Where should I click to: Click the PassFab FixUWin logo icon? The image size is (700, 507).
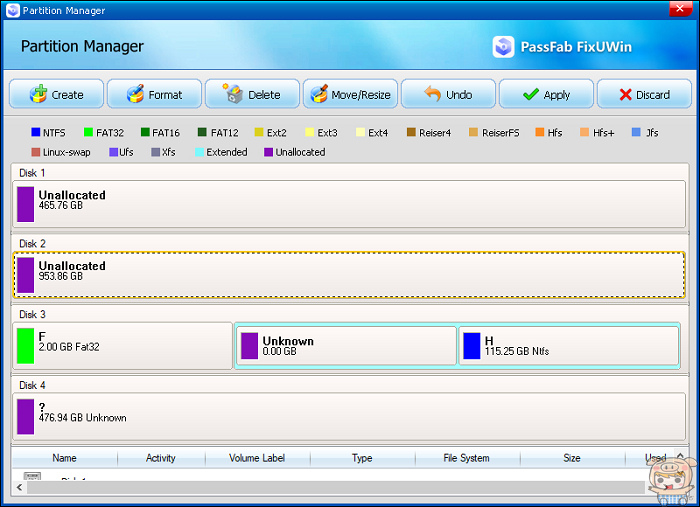pos(504,47)
